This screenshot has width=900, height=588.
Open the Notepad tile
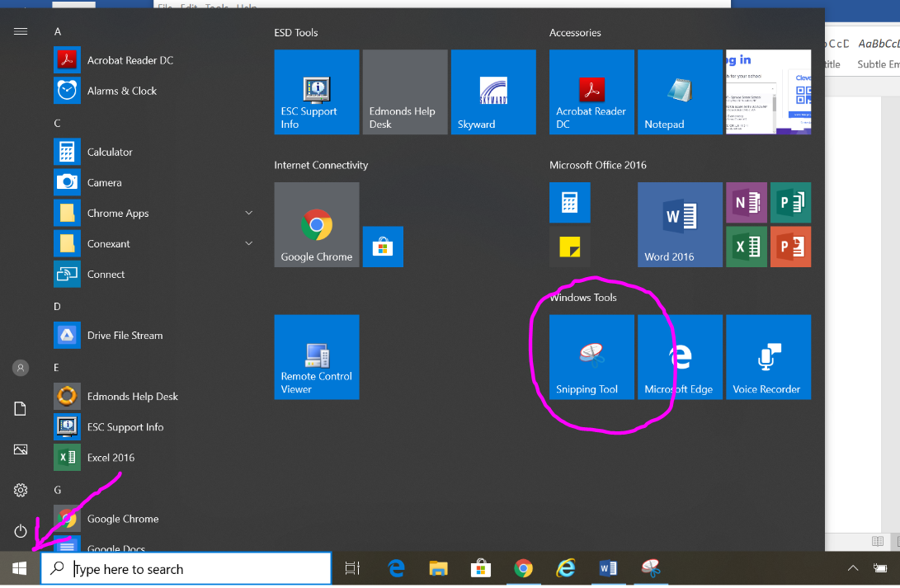(681, 92)
